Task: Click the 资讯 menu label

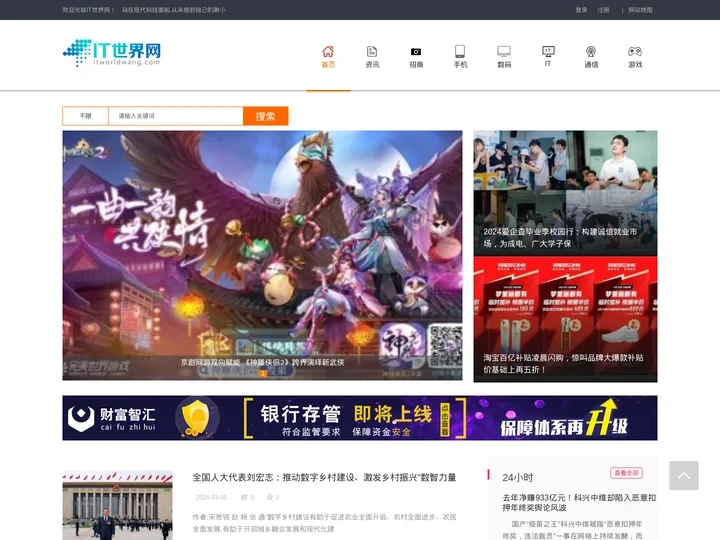Action: point(372,65)
